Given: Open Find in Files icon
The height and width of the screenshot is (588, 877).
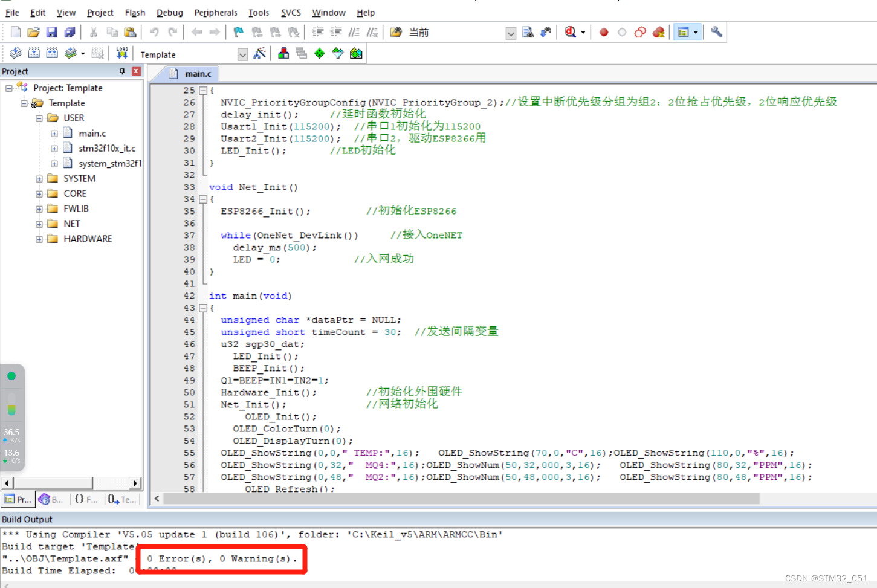Looking at the screenshot, I should pyautogui.click(x=396, y=32).
